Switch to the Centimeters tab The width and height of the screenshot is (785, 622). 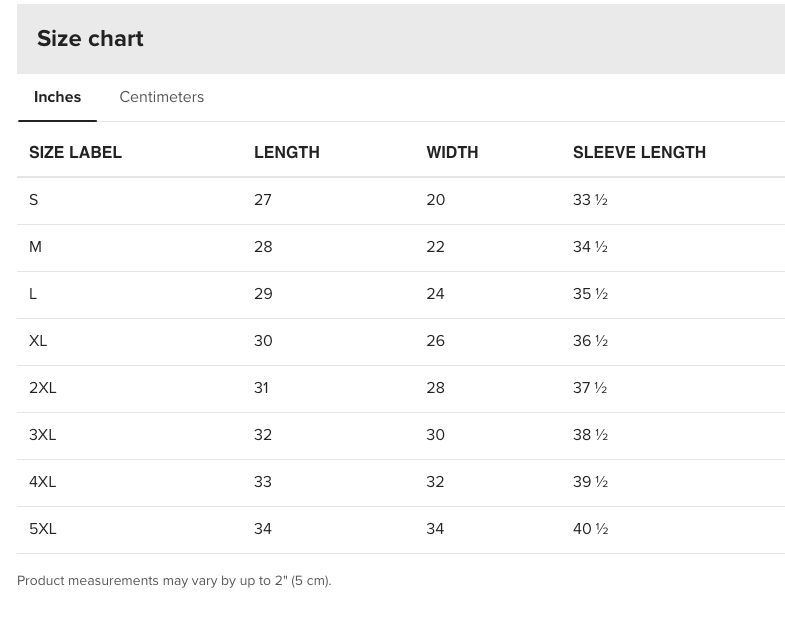(161, 97)
